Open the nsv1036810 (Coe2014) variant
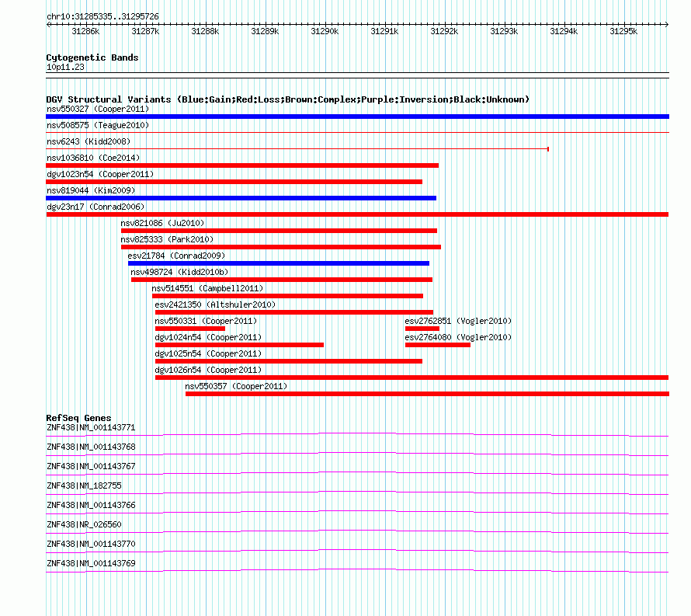This screenshot has height=616, width=691. (93, 158)
